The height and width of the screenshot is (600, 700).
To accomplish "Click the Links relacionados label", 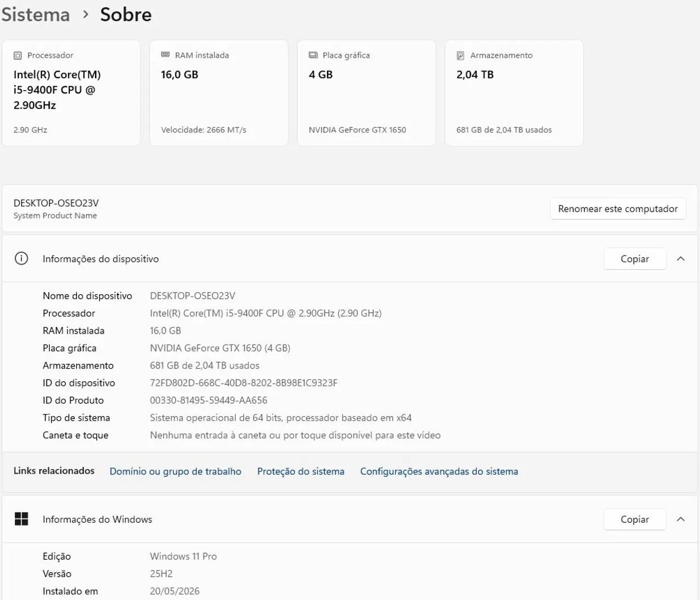I will tap(54, 471).
